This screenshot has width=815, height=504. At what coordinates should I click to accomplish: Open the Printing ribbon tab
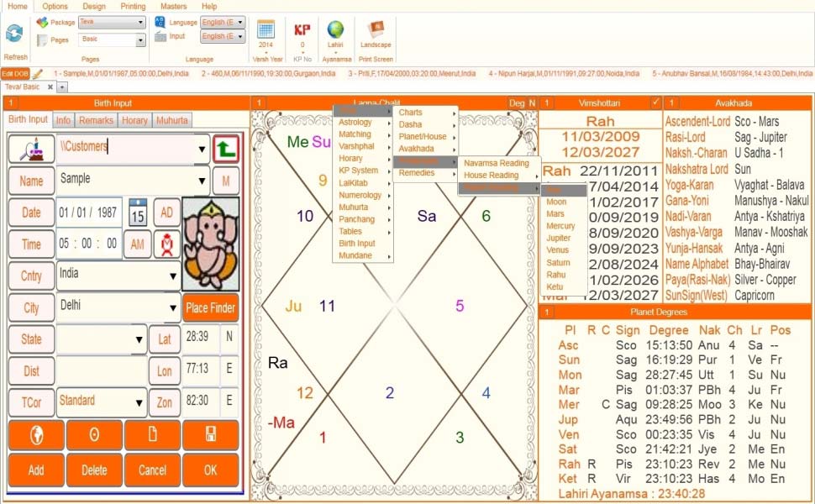click(x=133, y=6)
